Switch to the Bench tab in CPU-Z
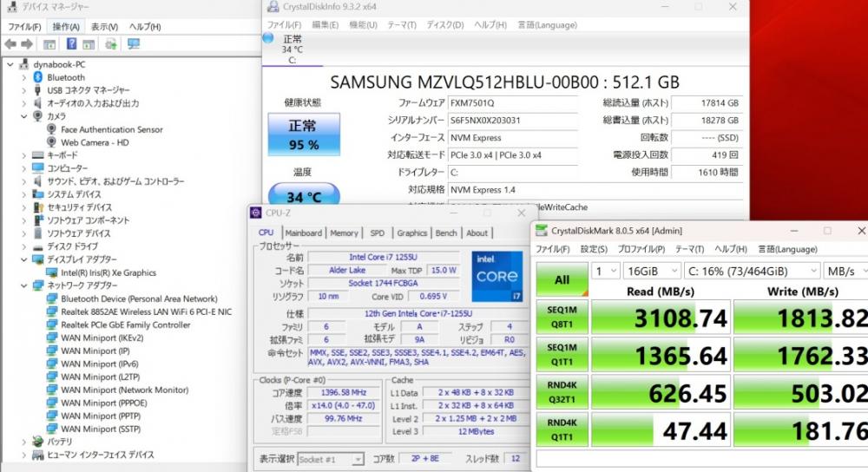This screenshot has height=472, width=868. click(x=446, y=233)
